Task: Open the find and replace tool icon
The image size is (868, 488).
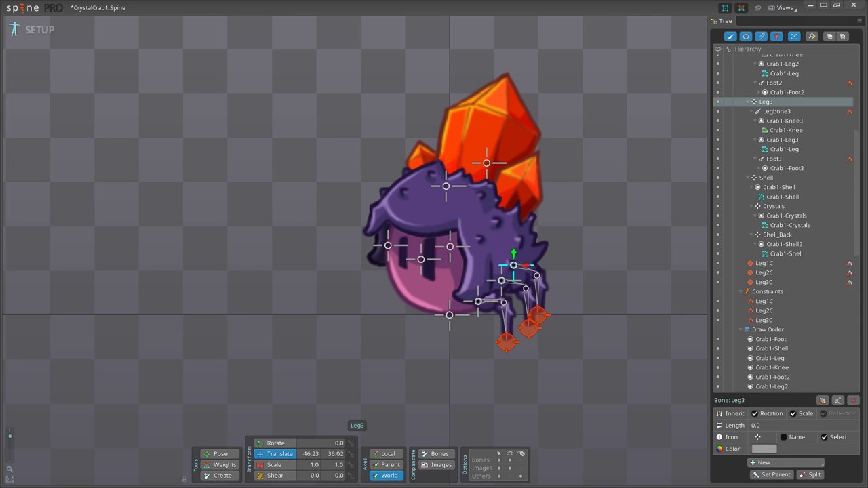Action: [x=812, y=37]
